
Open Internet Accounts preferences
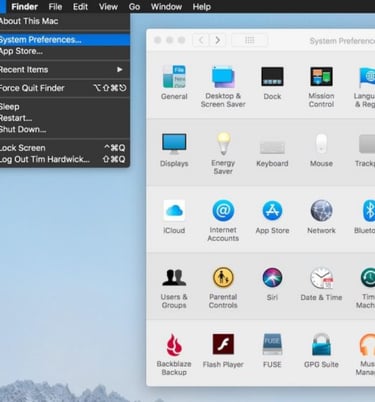click(x=223, y=220)
